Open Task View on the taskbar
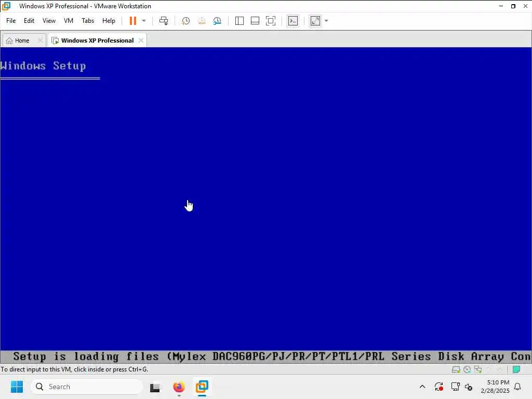Viewport: 532px width, 399px height. 155,387
